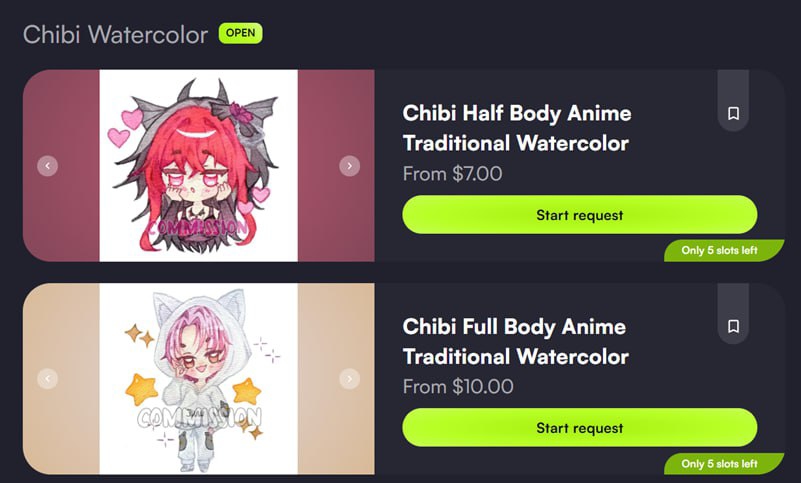
Task: Click Start request for the $7.00 Half Body commission
Action: tap(580, 215)
